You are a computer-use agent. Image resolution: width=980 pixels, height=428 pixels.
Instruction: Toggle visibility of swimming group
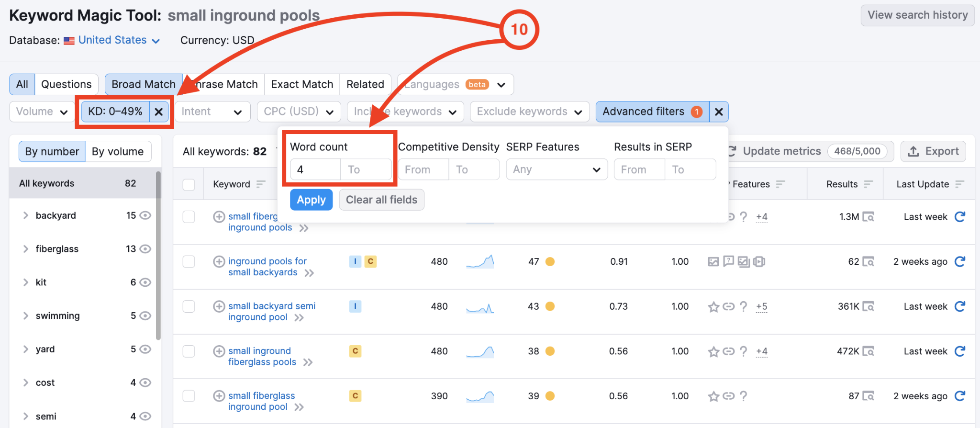pos(145,316)
